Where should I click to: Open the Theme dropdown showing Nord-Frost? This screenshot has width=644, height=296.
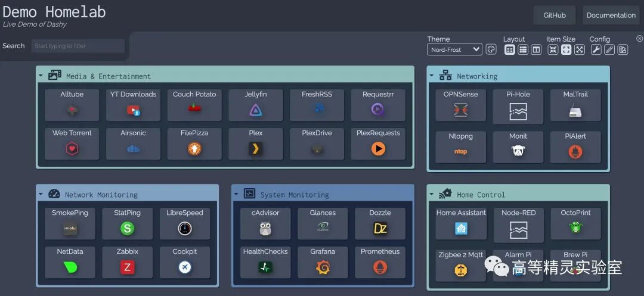click(x=454, y=49)
